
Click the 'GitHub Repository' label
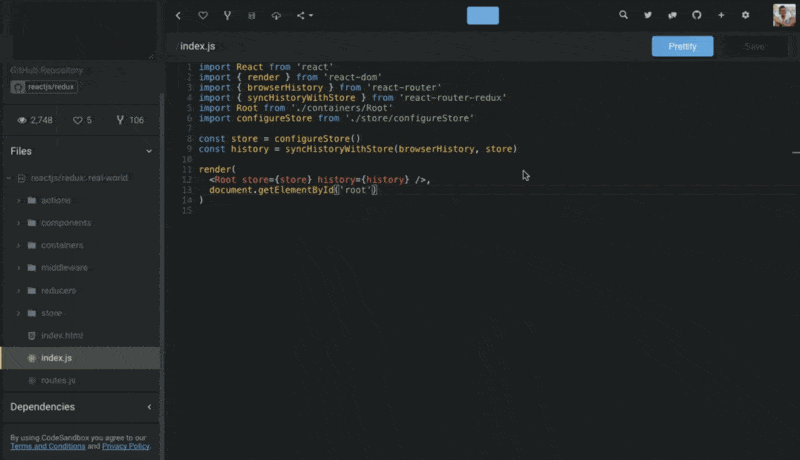point(46,70)
